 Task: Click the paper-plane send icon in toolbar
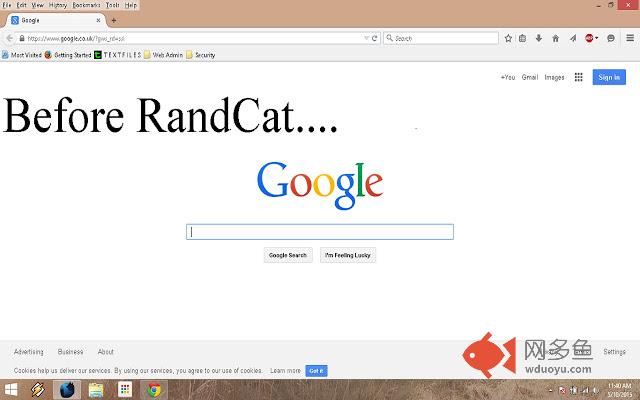pyautogui.click(x=573, y=38)
